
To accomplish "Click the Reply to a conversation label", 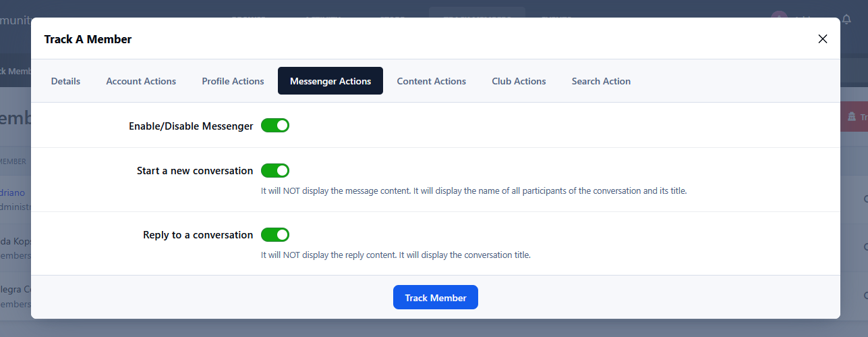I will (x=198, y=235).
